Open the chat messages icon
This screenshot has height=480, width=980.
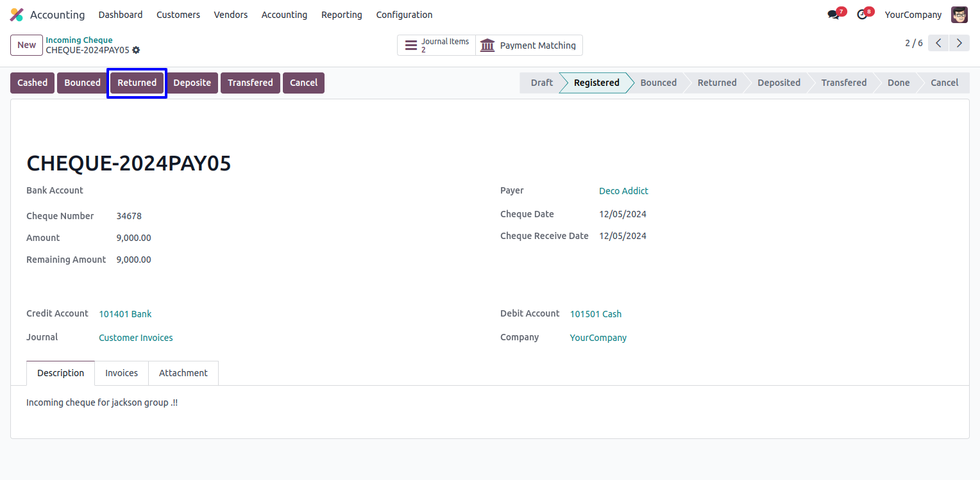833,15
